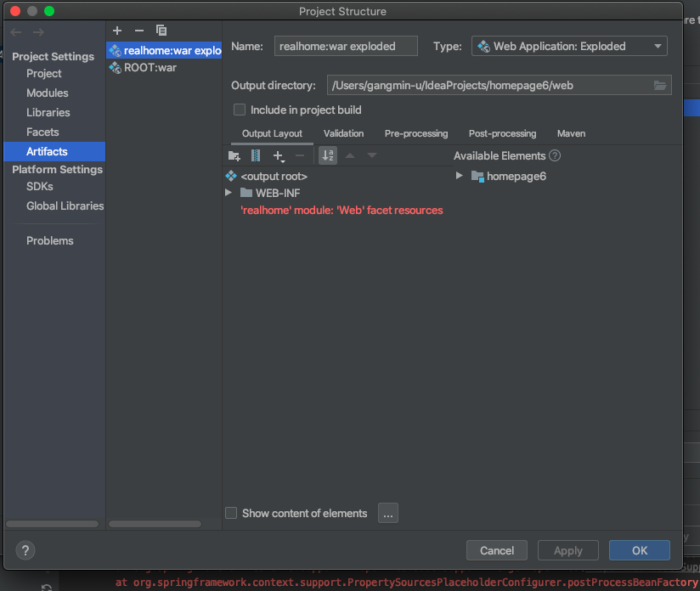Select realhome:war exploded artifact

click(164, 50)
